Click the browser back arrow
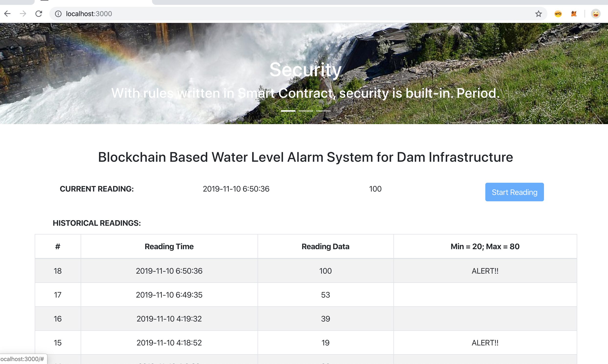The width and height of the screenshot is (608, 364). pyautogui.click(x=7, y=14)
